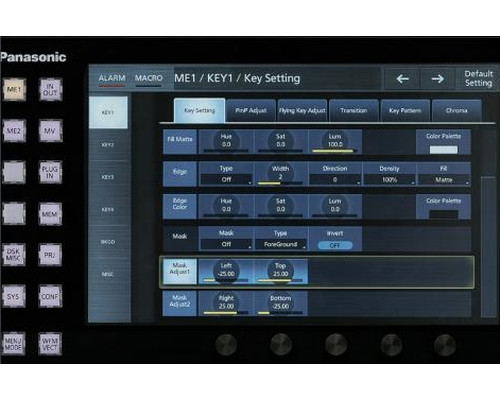500x400 pixels.
Task: Open the Mask Type ForeGround dropdown
Action: point(281,244)
